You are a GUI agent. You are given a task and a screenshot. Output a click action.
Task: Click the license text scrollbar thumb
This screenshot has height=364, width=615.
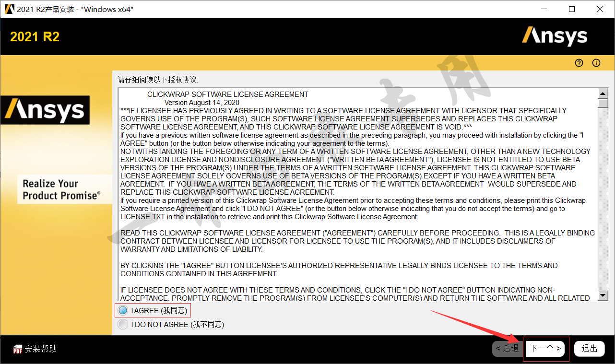tap(603, 103)
